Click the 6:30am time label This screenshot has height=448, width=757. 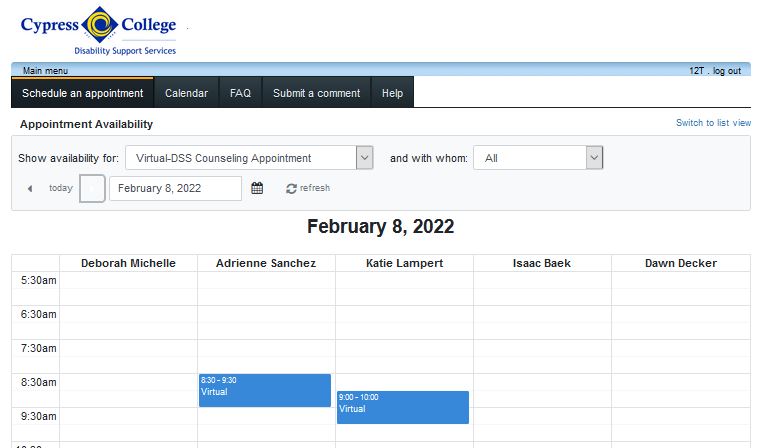coord(39,314)
